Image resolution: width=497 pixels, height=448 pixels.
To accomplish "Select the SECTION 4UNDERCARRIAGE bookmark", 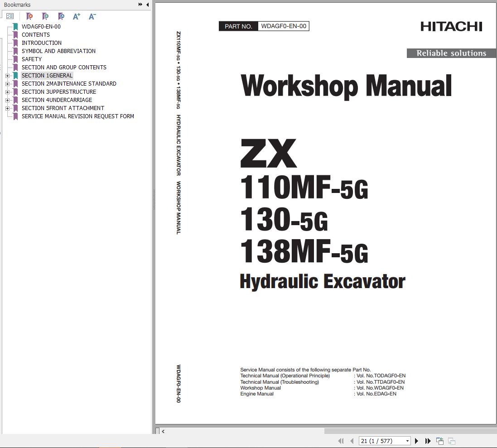I will [57, 100].
